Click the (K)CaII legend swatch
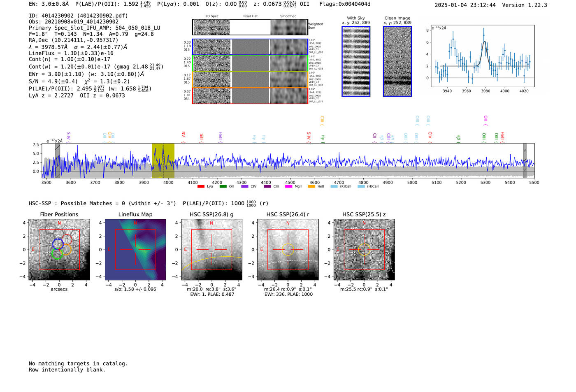Image resolution: width=576 pixels, height=392 pixels. pyautogui.click(x=334, y=186)
